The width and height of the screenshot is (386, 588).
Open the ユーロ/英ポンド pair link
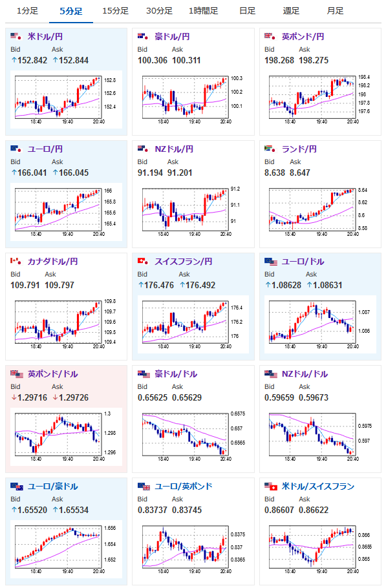tap(184, 487)
